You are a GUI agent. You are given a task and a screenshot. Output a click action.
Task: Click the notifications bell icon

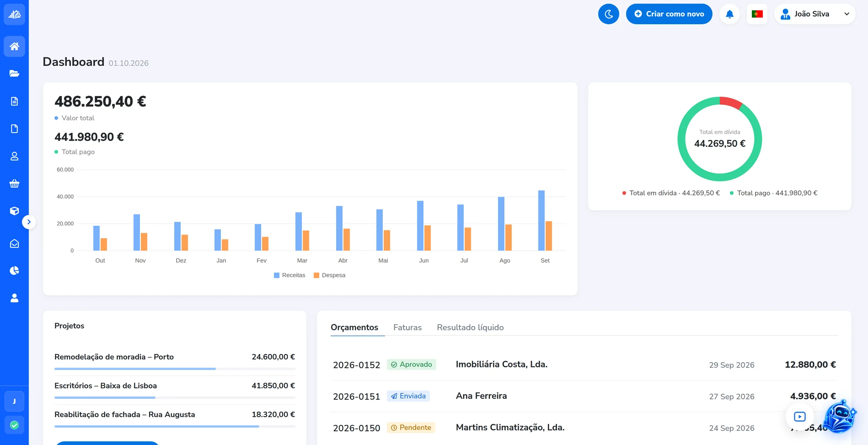click(729, 14)
